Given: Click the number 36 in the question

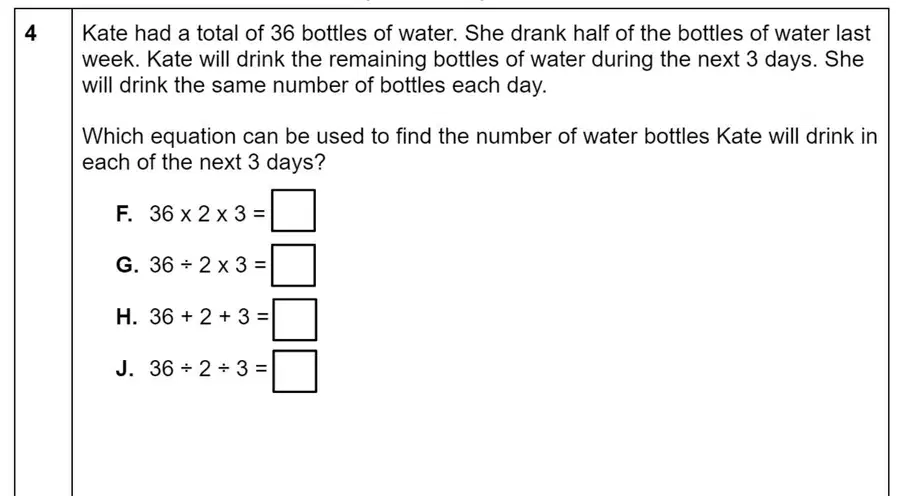Looking at the screenshot, I should click(x=282, y=34).
